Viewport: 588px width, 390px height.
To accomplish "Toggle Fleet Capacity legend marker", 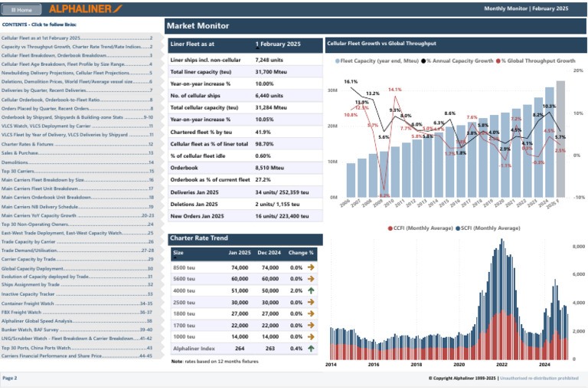I will [338, 61].
